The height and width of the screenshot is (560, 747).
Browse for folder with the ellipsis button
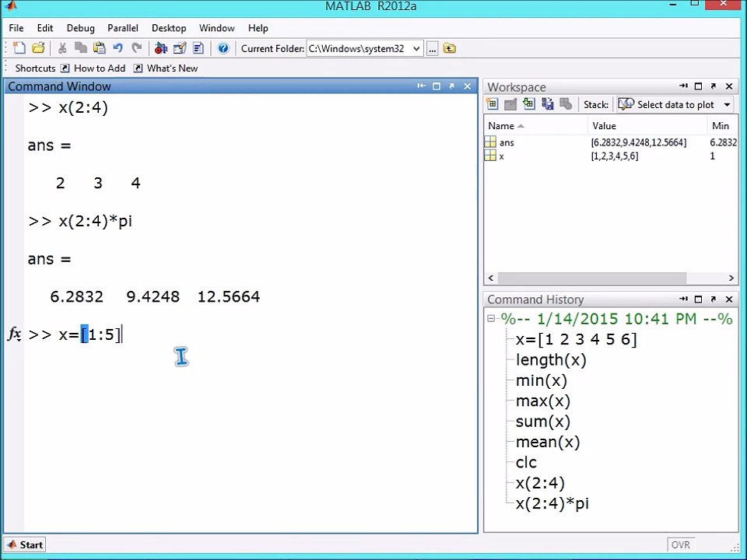coord(432,48)
